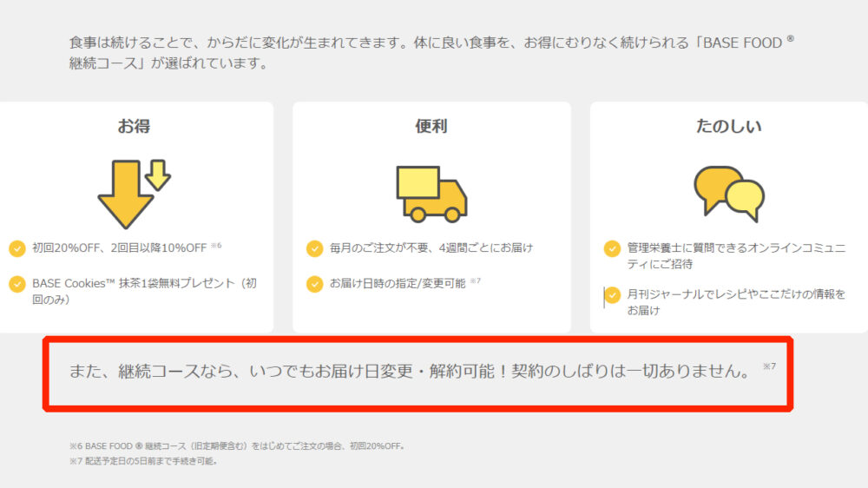Click check icon beside BASE Cookies 抹茶1袋無料プレゼント
This screenshot has height=488, width=868.
coord(17,284)
